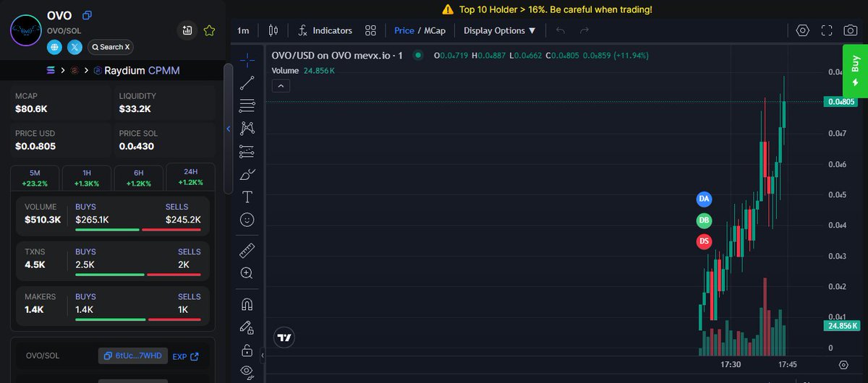Select the trend line drawing tool
This screenshot has width=868, height=383.
tap(247, 82)
